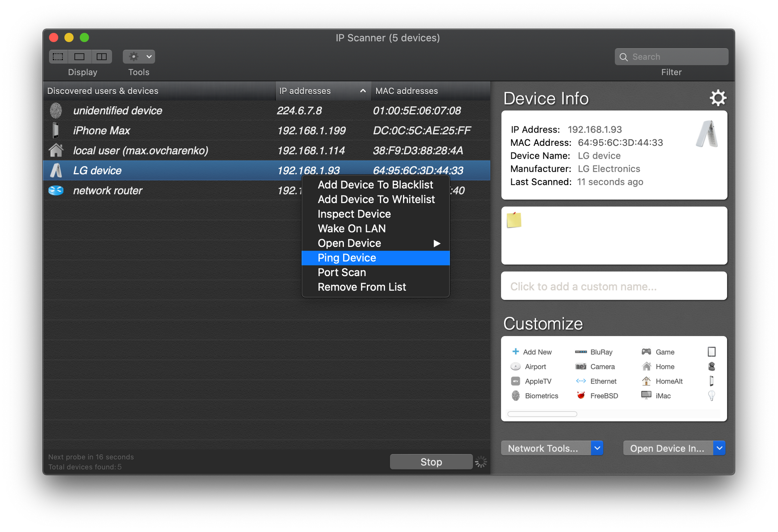The width and height of the screenshot is (778, 532).
Task: Select Port Scan in context menu
Action: coord(342,272)
